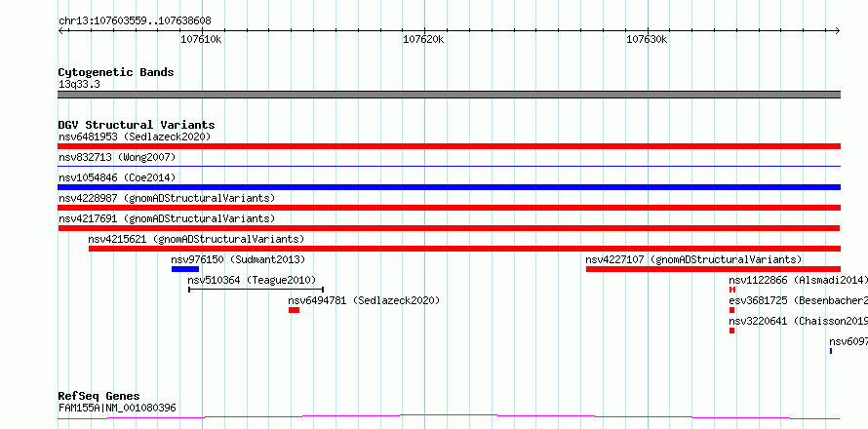Click the left arrowhead of the ruler
Screen dimensions: 868x429
[60, 30]
